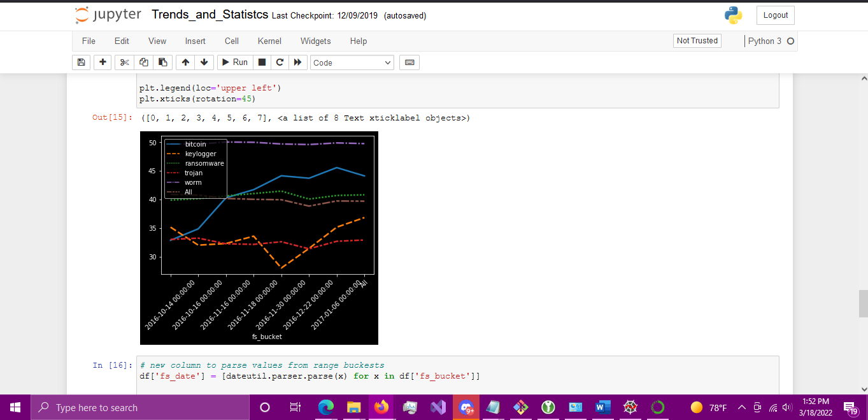This screenshot has height=420, width=868.
Task: Click the Python logo icon
Action: (733, 15)
